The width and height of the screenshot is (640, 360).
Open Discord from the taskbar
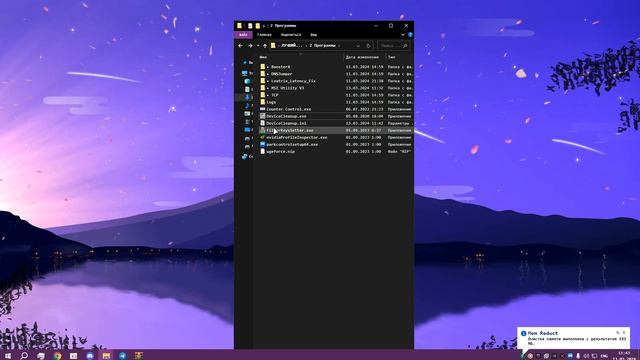[90, 356]
